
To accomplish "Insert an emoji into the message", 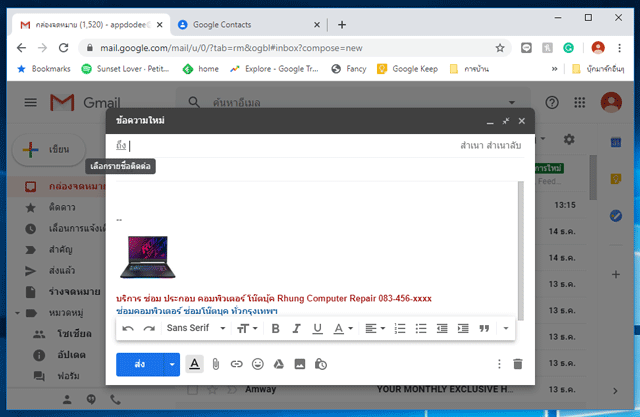I will click(x=258, y=364).
